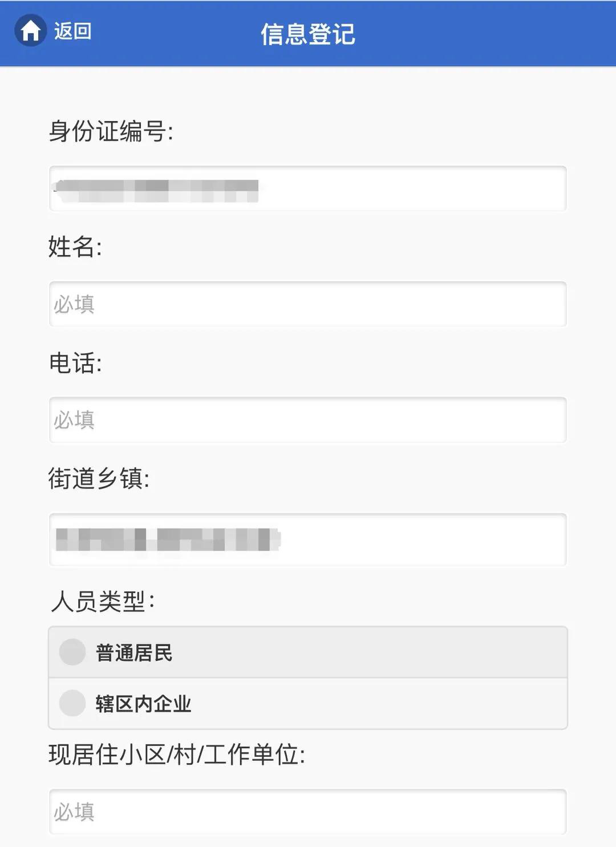Click the 姓名 required input box

308,304
